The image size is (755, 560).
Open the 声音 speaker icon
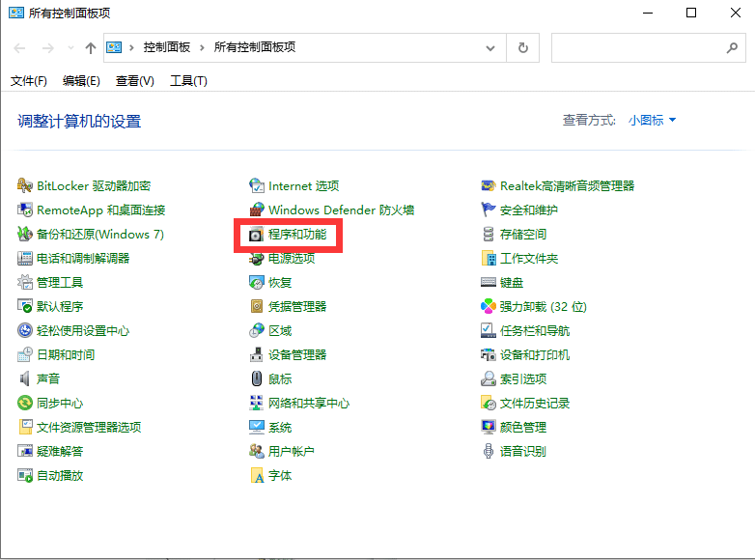click(24, 378)
